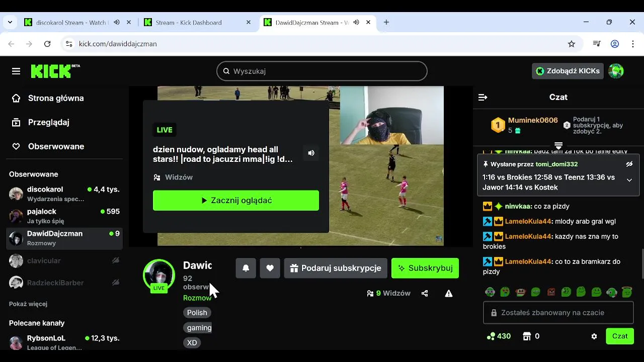
Task: Mute the discokarol Stream tab
Action: 117,22
